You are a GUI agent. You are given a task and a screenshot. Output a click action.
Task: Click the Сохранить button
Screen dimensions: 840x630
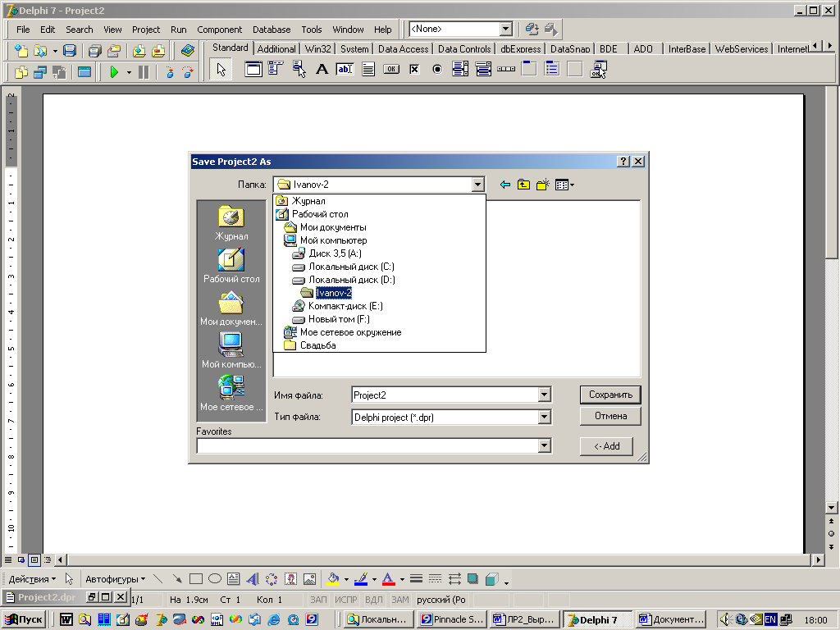pyautogui.click(x=610, y=395)
